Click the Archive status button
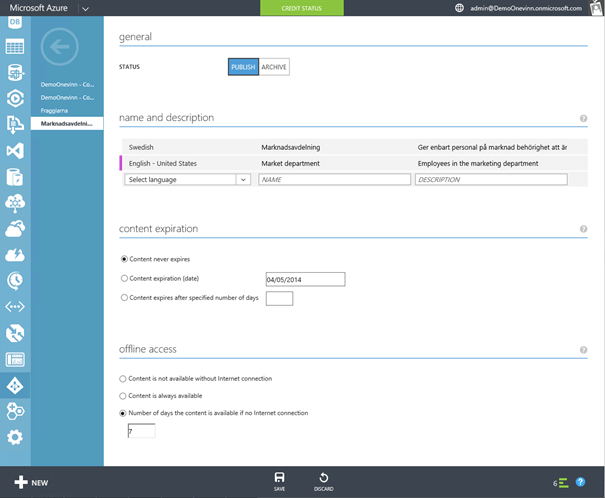This screenshot has height=498, width=605. 274,67
